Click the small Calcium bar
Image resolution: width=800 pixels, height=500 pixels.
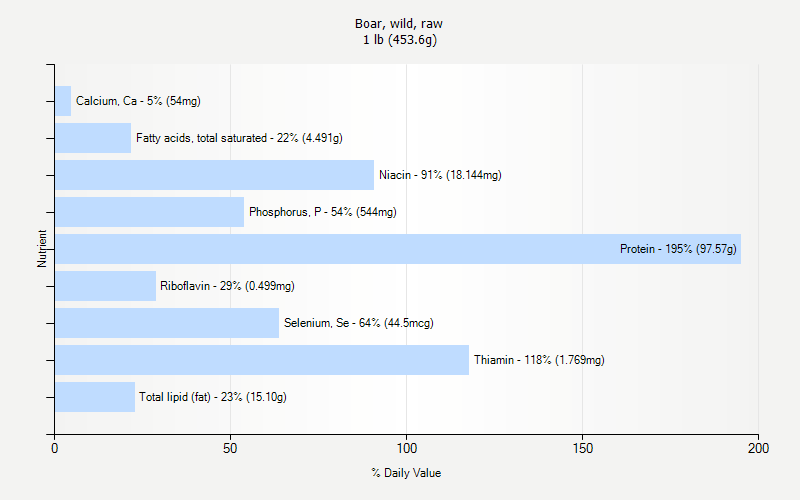click(x=63, y=101)
